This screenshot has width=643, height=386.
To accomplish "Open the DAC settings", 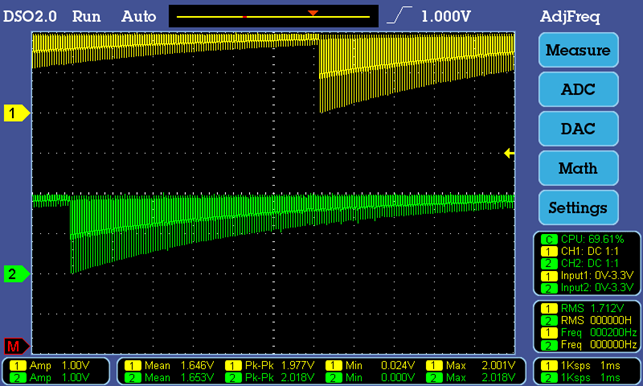I will (x=578, y=129).
